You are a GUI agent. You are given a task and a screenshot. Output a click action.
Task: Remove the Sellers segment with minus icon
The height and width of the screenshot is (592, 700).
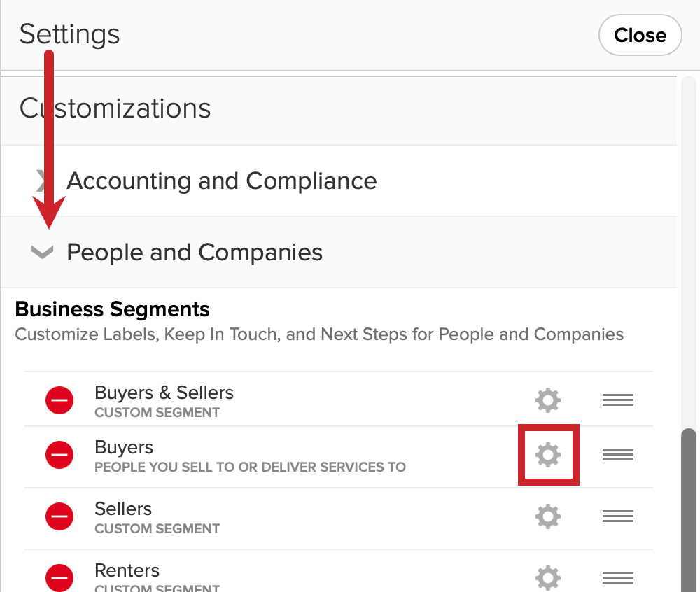59,516
